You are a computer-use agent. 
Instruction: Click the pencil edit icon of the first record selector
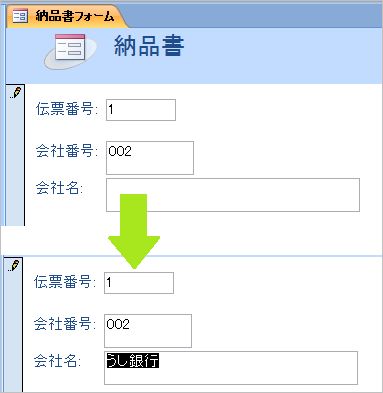click(x=16, y=93)
